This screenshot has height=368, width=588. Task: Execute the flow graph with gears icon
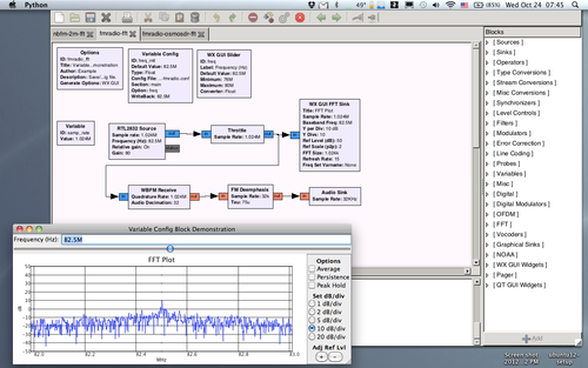pyautogui.click(x=284, y=18)
